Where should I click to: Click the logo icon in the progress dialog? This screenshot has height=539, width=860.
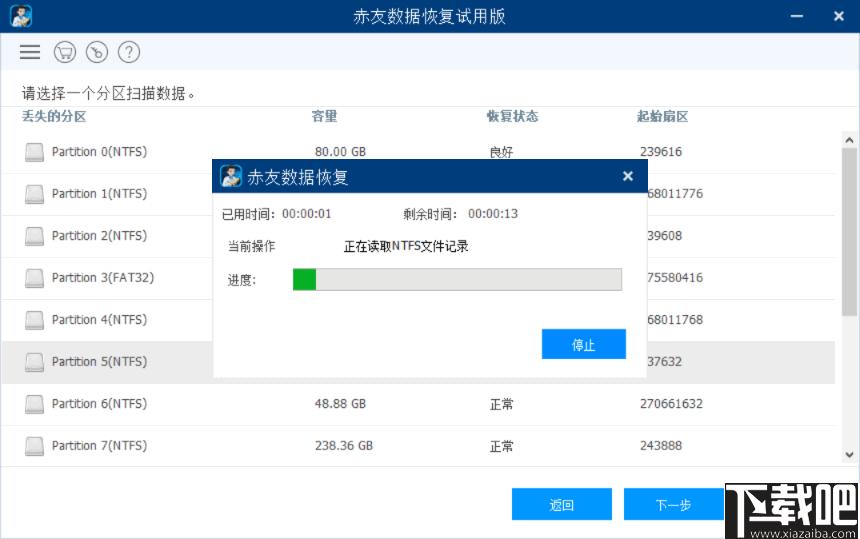[x=231, y=176]
